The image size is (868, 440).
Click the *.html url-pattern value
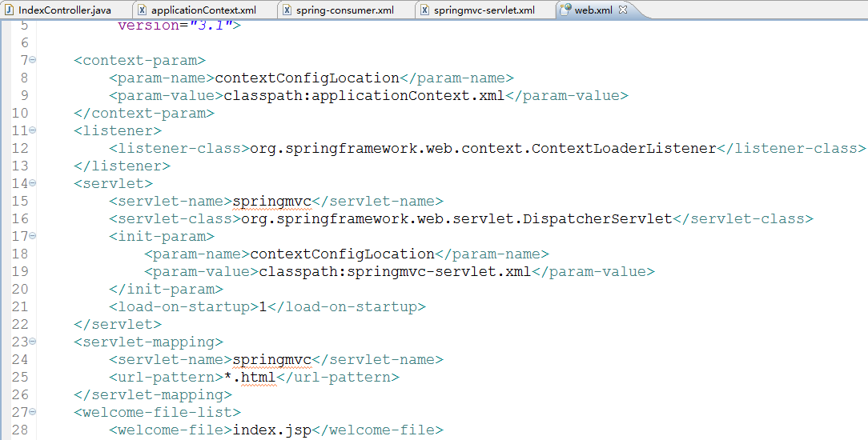250,377
